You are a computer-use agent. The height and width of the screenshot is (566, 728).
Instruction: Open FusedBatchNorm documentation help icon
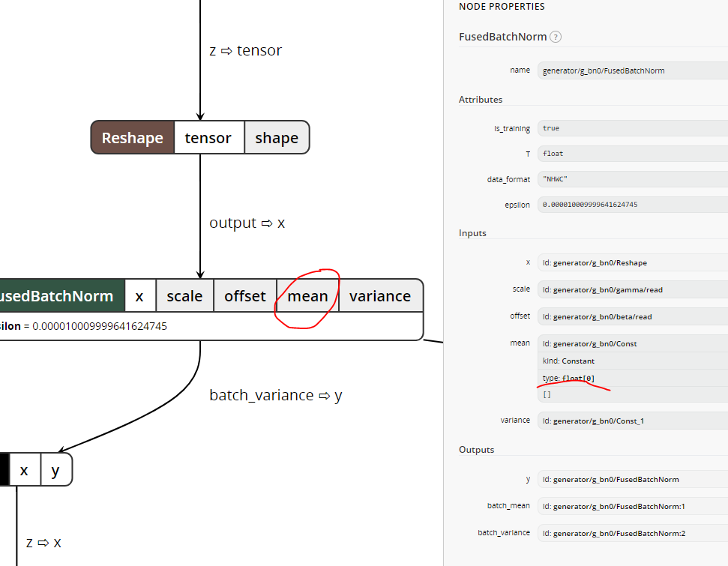point(556,37)
